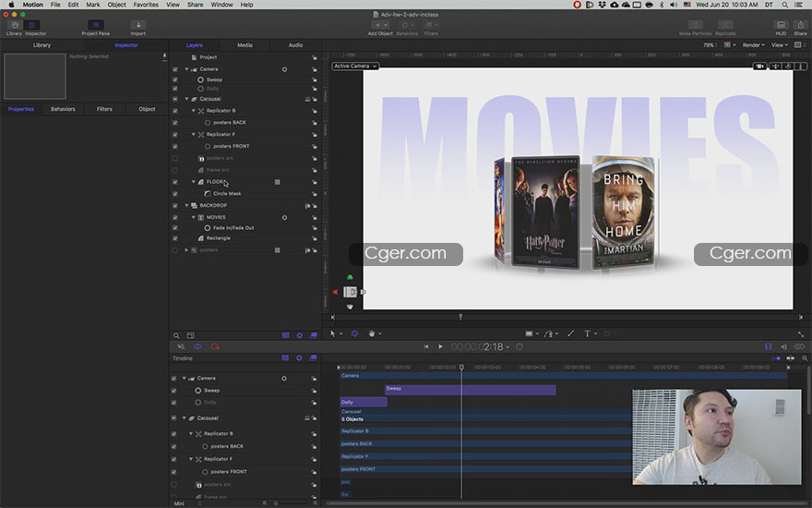This screenshot has width=812, height=508.
Task: Enable the posters src layer checkbox
Action: [175, 159]
